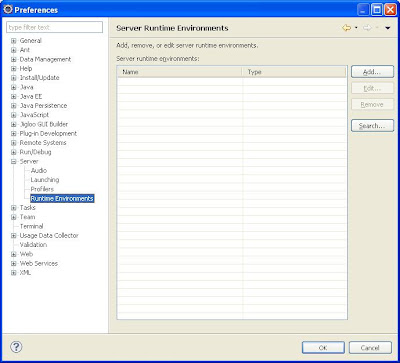The image size is (400, 363).
Task: Expand the Team node
Action: (14, 217)
